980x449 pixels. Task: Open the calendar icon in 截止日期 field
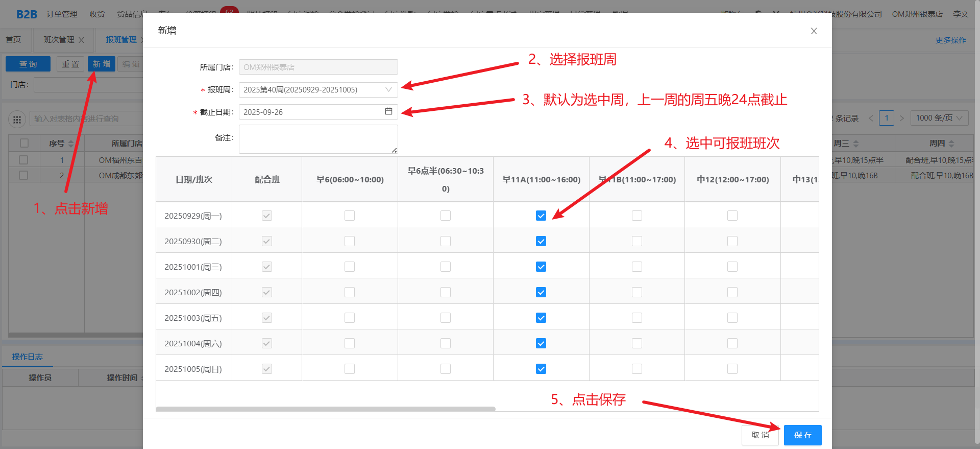click(388, 111)
